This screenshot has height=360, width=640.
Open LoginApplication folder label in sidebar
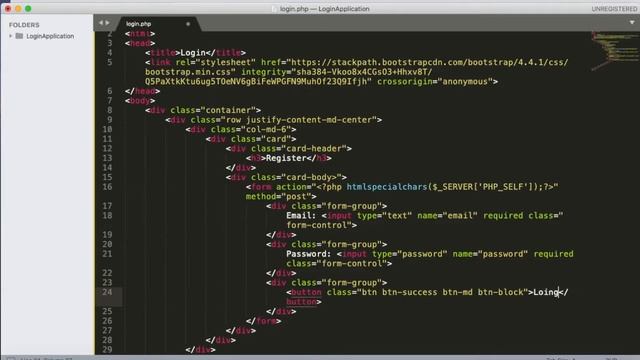point(50,36)
